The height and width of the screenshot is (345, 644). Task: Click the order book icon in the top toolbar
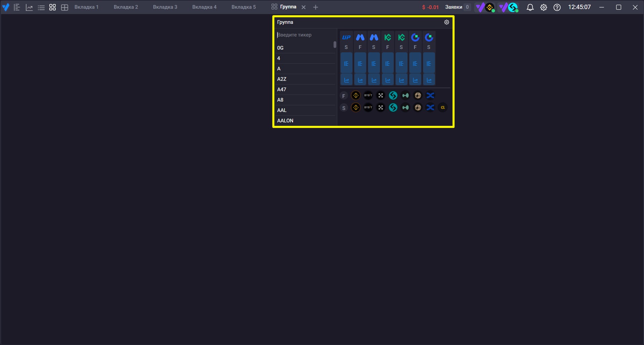(x=17, y=7)
